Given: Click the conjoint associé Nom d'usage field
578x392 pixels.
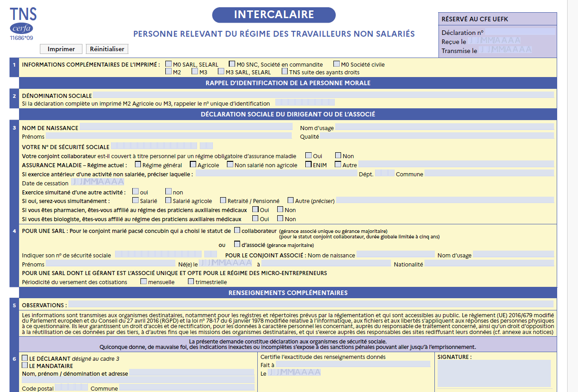Looking at the screenshot, I should [513, 255].
